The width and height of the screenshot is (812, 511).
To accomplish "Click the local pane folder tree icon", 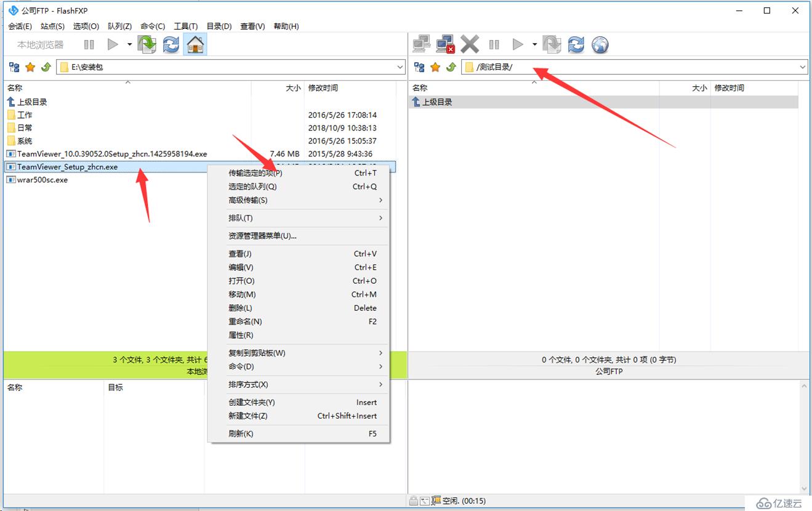I will (14, 67).
